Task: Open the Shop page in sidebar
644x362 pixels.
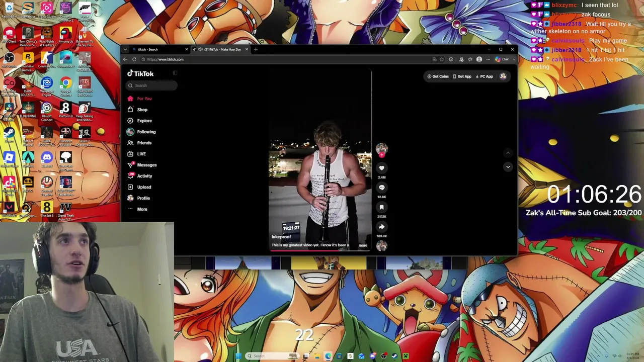Action: [138, 110]
